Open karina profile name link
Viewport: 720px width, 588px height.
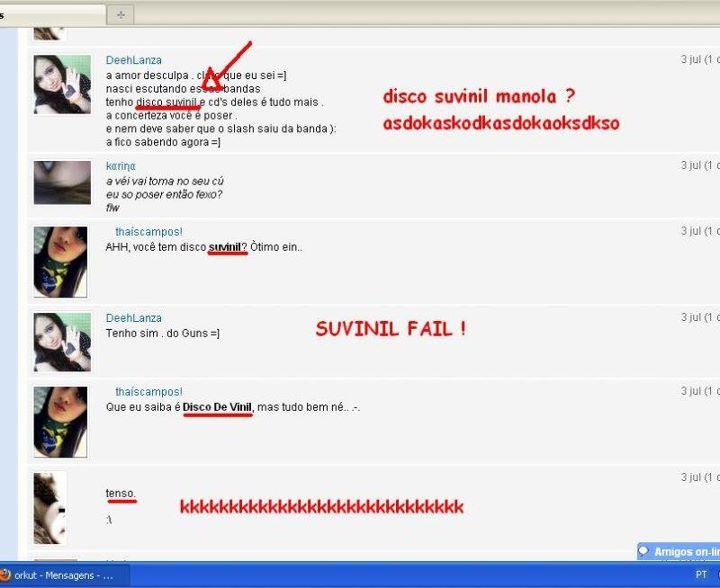tap(121, 166)
